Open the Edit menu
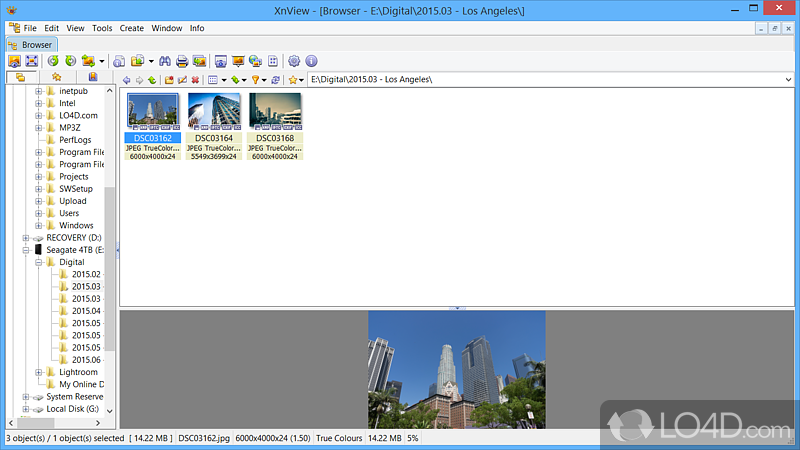The width and height of the screenshot is (800, 450). click(x=52, y=28)
